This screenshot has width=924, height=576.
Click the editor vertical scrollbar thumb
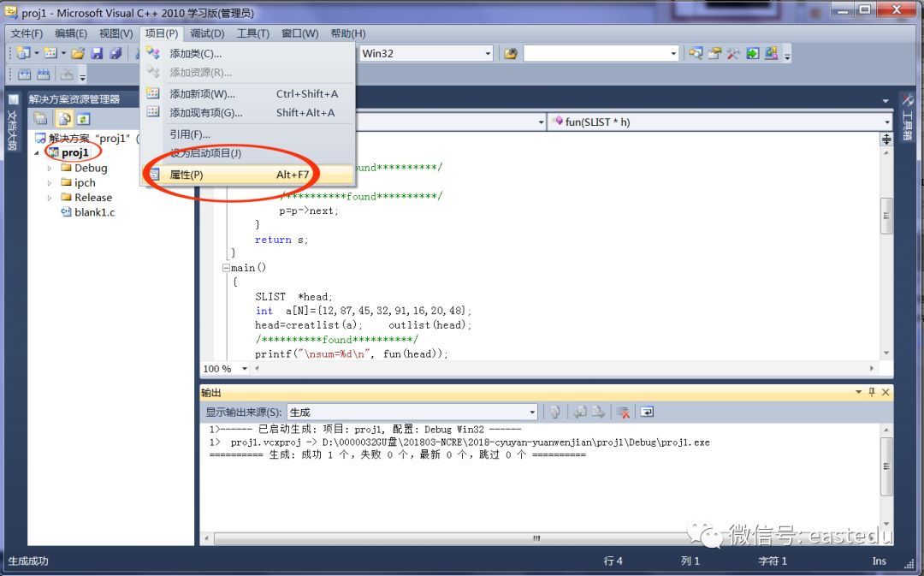(x=886, y=216)
